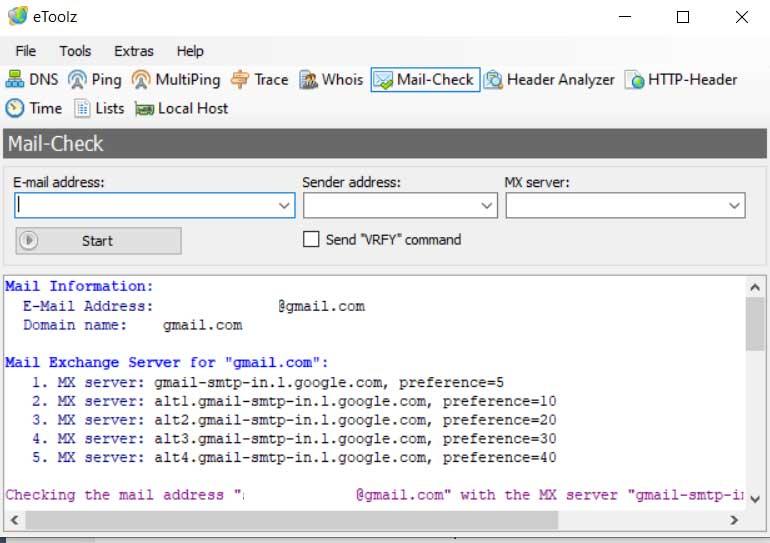Click the alt1 MX server line

click(294, 401)
